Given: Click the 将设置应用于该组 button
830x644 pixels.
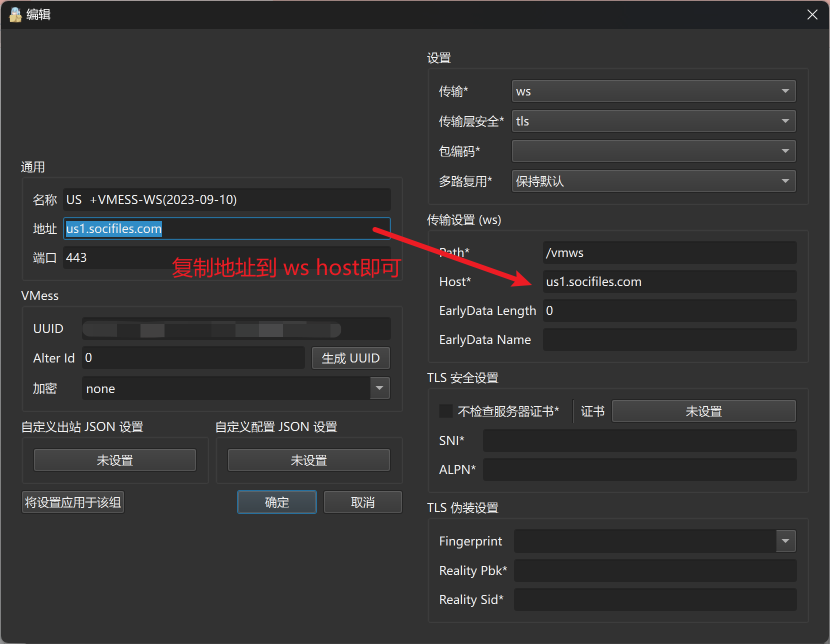Looking at the screenshot, I should [73, 502].
